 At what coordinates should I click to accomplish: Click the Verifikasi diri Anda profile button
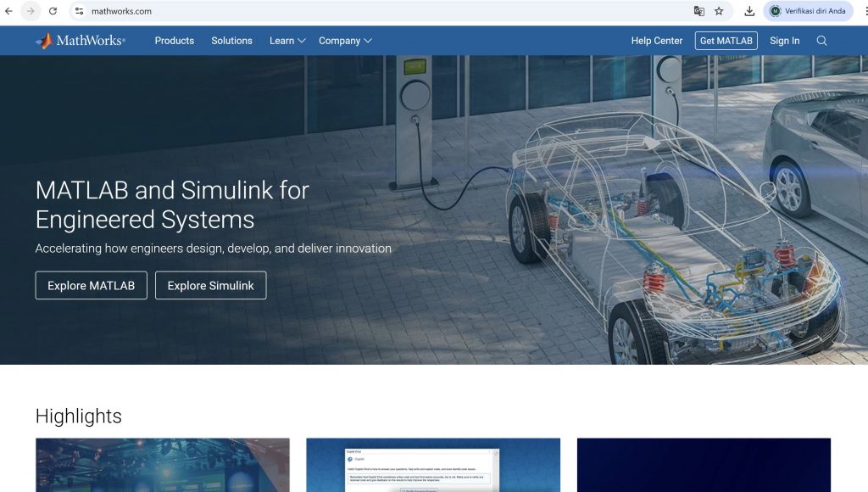[x=808, y=11]
